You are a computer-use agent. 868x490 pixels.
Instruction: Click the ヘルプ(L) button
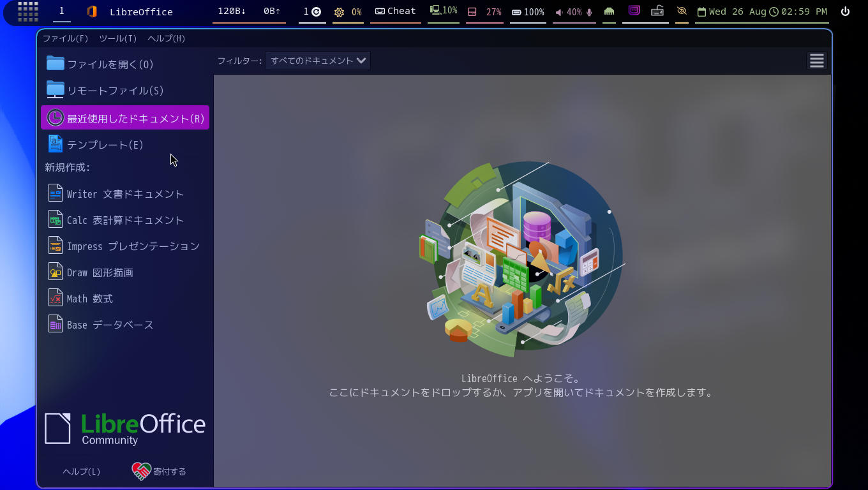pyautogui.click(x=82, y=471)
